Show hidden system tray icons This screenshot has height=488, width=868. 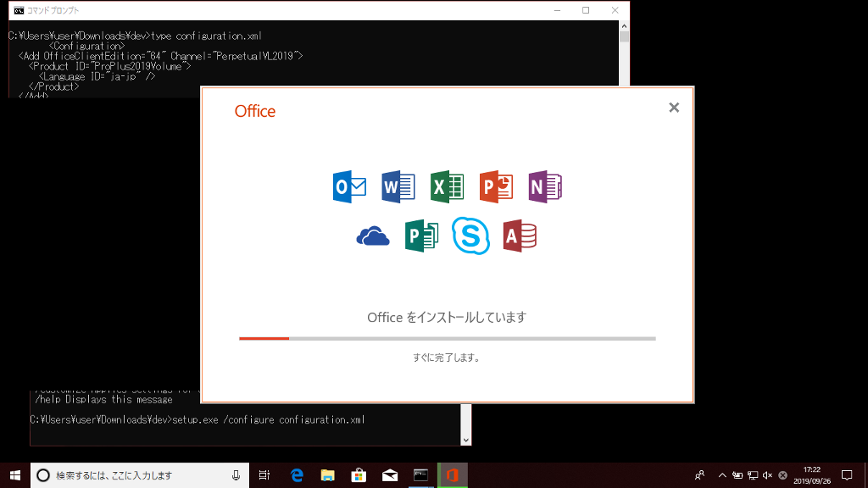point(722,475)
